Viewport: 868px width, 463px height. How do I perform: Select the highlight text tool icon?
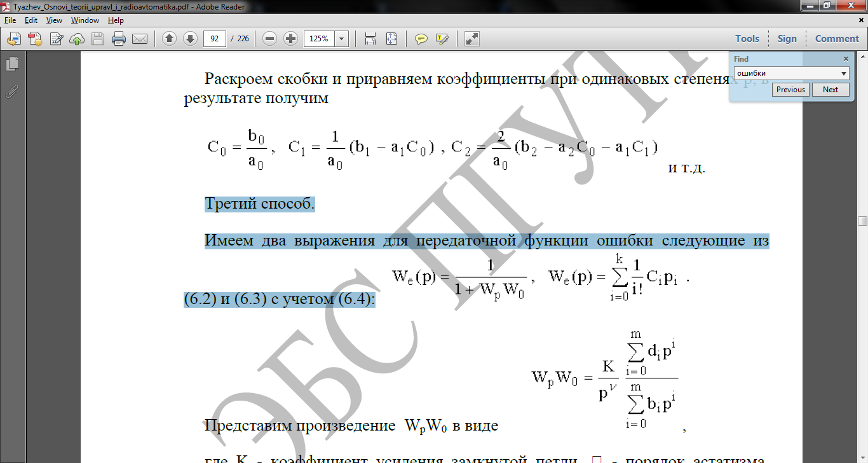click(442, 39)
